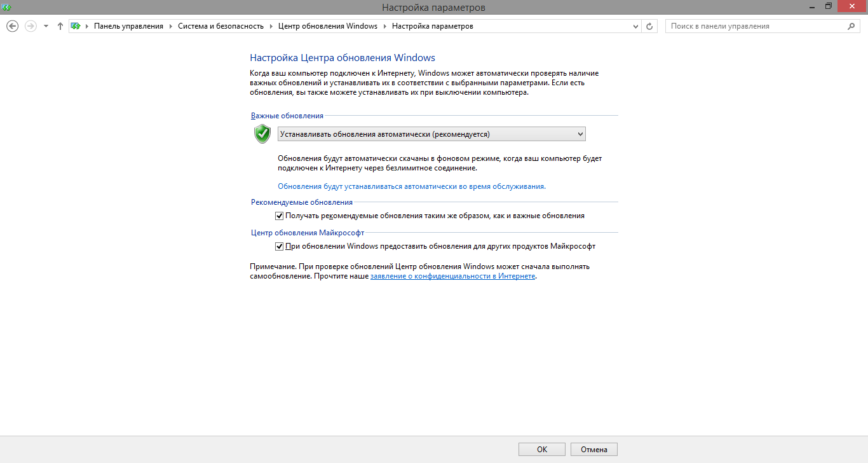Click the 'Настройка Центра обновления Windows' heading

point(342,58)
